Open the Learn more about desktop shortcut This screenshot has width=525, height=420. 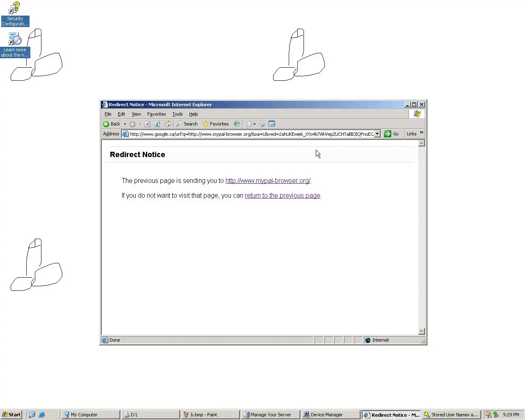(15, 45)
